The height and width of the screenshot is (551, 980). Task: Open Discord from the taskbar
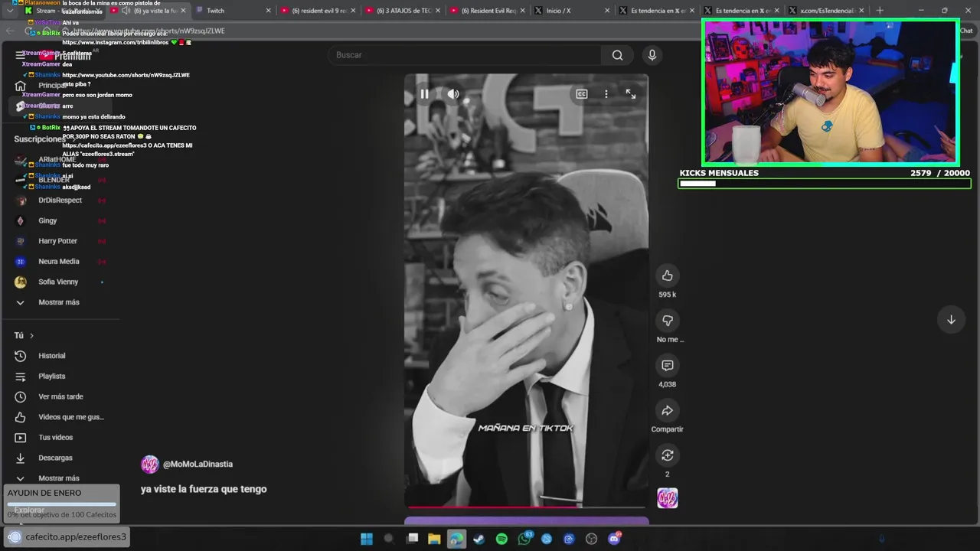click(614, 539)
